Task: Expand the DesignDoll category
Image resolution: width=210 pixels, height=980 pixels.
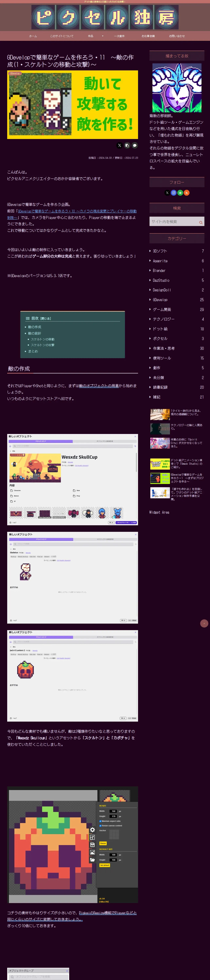Action: (x=177, y=290)
